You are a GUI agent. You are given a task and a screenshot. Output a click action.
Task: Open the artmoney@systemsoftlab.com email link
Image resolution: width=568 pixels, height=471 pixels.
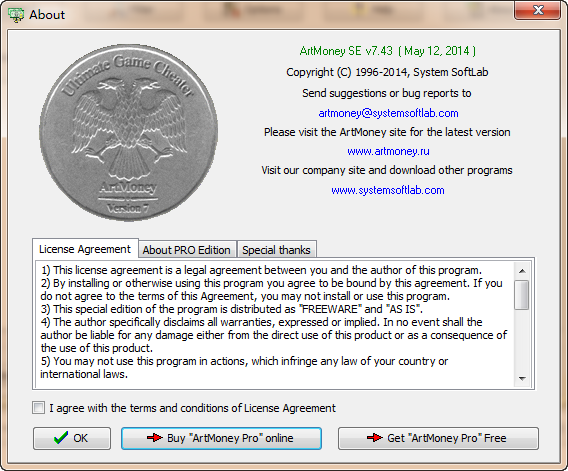(388, 113)
